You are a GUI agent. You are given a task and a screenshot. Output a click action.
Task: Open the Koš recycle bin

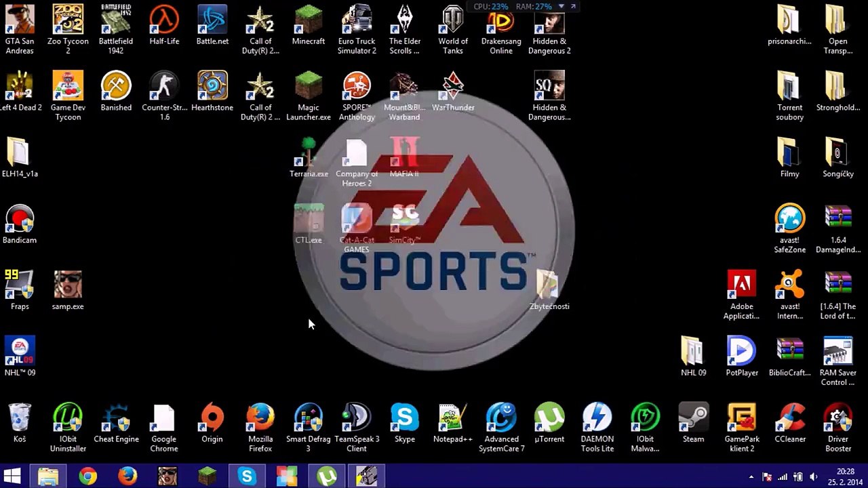20,423
